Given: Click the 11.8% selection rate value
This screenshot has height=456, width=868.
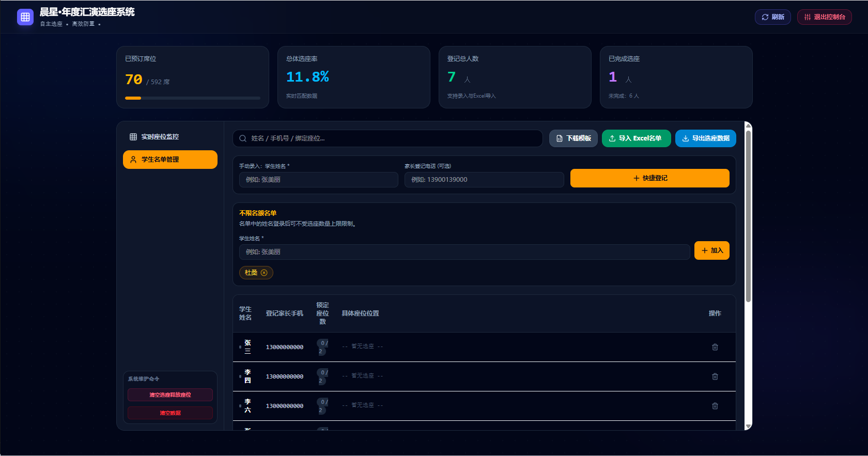Looking at the screenshot, I should [308, 77].
